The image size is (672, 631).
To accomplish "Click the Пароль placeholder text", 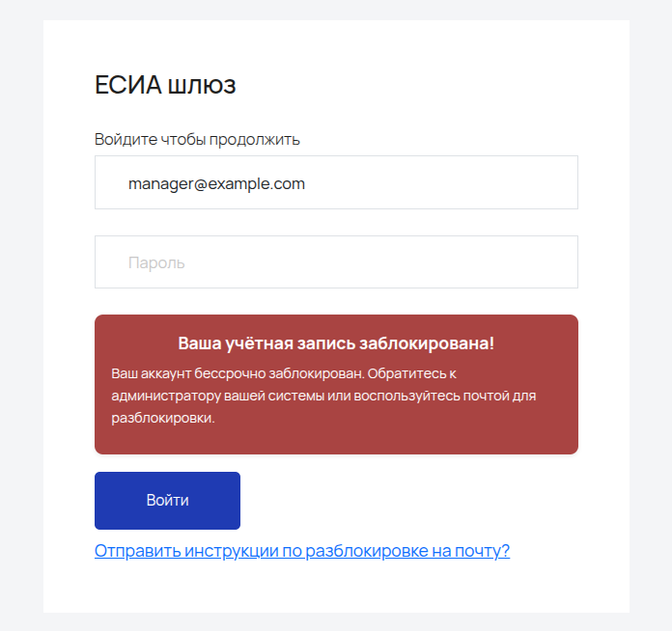I will [x=156, y=262].
